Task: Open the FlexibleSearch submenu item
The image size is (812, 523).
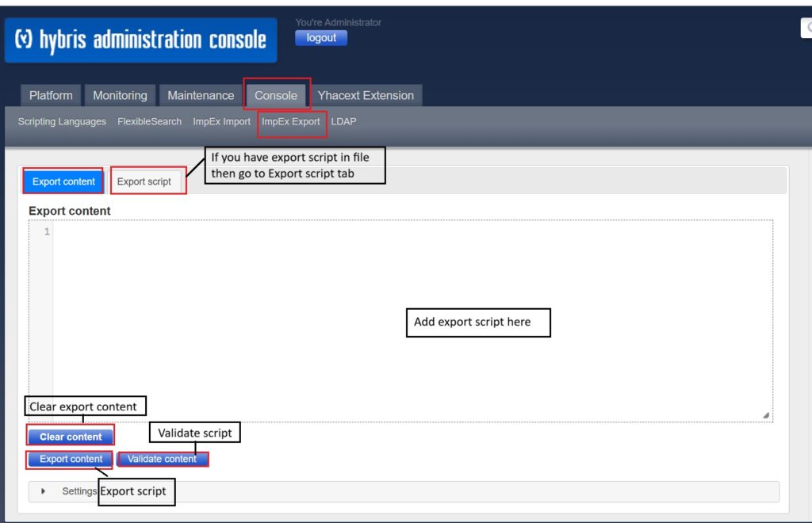Action: (x=149, y=121)
